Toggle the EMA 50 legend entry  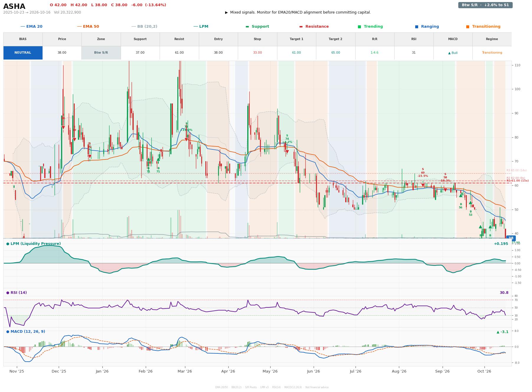click(88, 27)
